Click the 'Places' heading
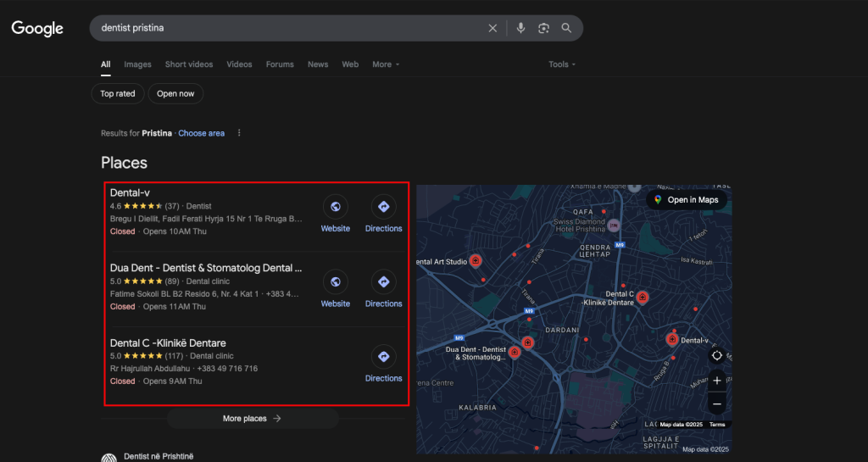The height and width of the screenshot is (462, 868). (124, 163)
